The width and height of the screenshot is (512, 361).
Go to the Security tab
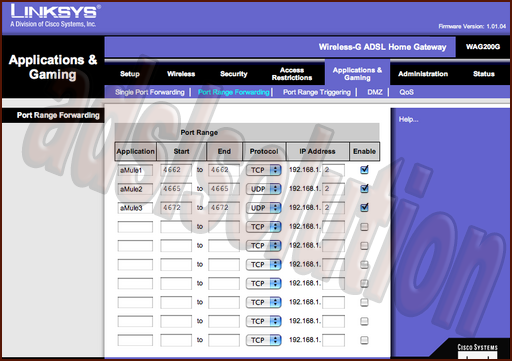click(x=234, y=74)
